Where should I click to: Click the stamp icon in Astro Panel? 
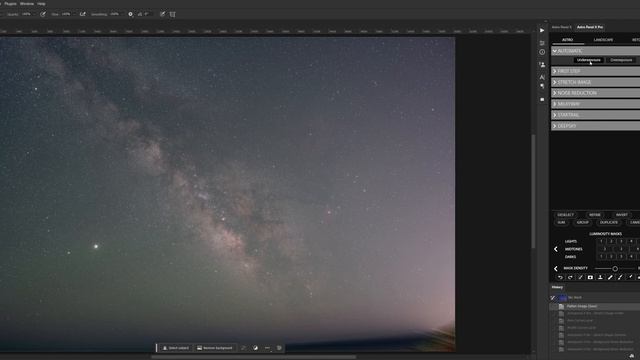point(600,277)
